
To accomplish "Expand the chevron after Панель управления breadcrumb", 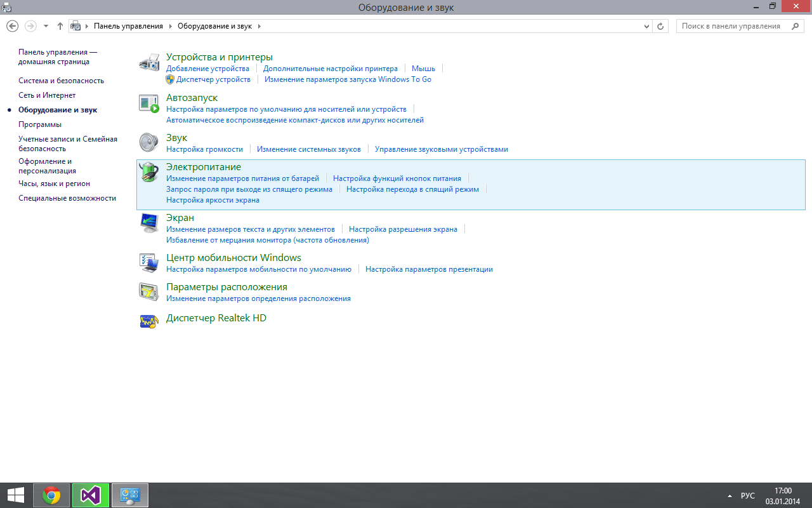I will [170, 26].
